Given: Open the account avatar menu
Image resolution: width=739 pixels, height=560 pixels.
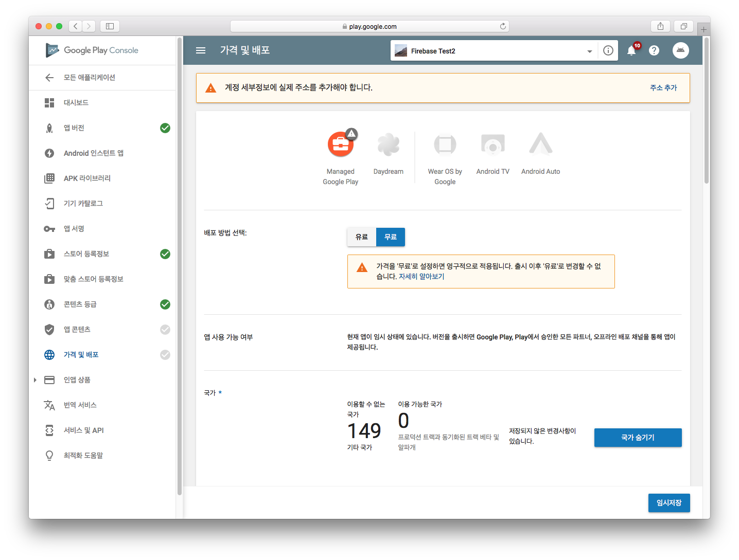Looking at the screenshot, I should [681, 50].
